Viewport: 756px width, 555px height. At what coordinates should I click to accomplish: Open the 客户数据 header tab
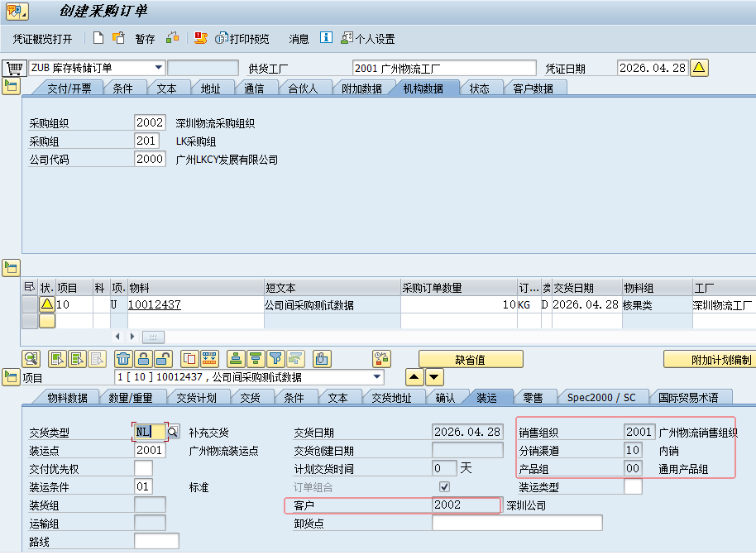(533, 89)
